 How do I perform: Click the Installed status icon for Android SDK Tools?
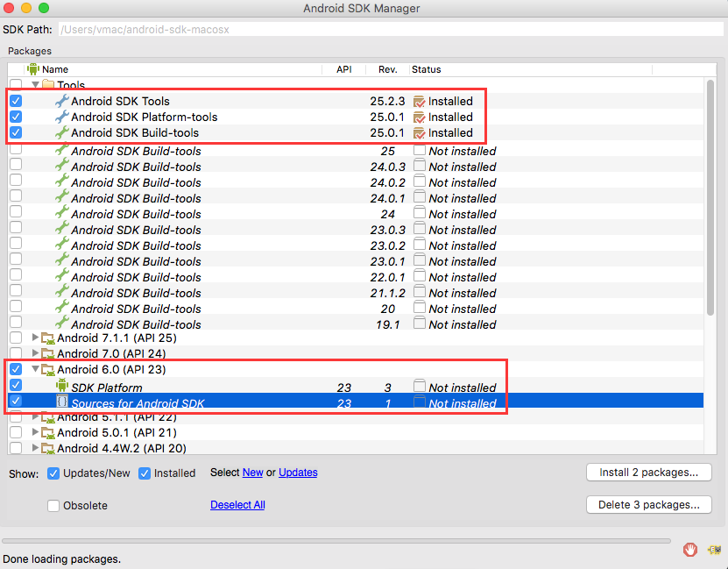pyautogui.click(x=419, y=101)
